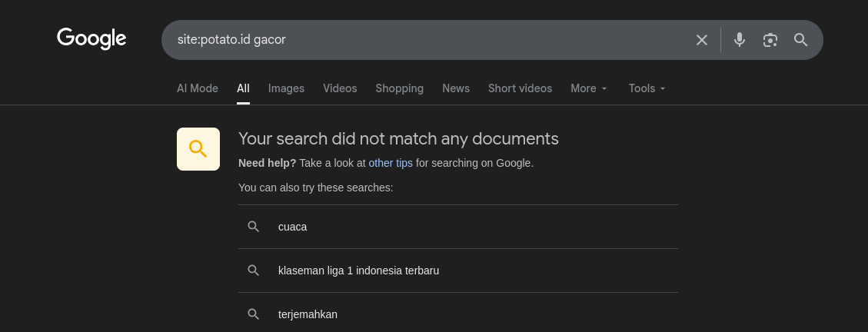The image size is (868, 332).
Task: Click the yellow magnifier no-results icon
Action: (198, 149)
